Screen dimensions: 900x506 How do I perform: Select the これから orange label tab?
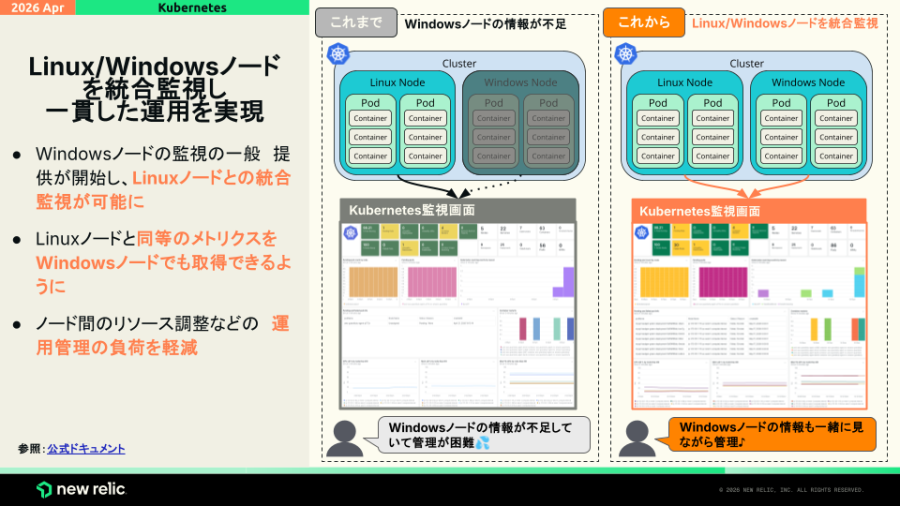(x=643, y=22)
